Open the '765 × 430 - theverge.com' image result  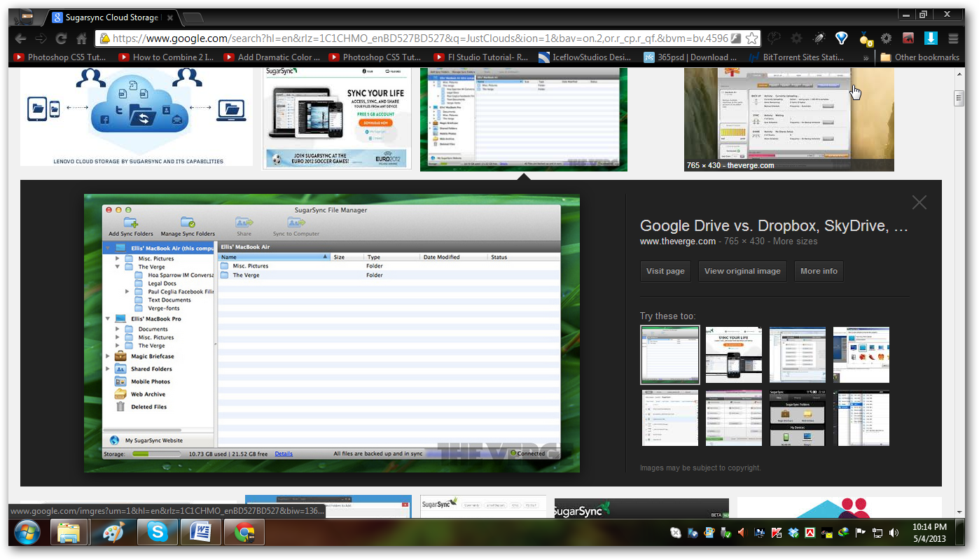789,119
